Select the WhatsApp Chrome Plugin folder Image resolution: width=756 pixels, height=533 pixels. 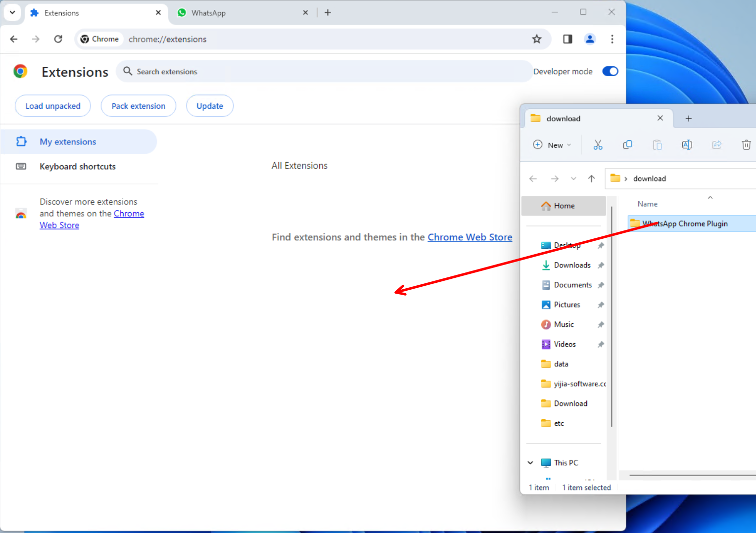[685, 223]
